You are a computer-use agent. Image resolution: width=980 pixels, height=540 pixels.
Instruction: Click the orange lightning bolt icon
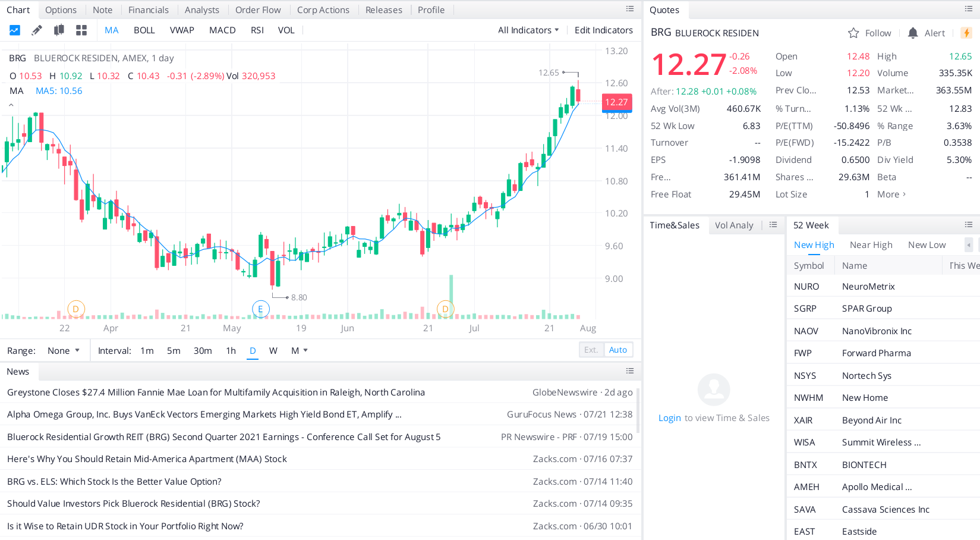[x=967, y=33]
